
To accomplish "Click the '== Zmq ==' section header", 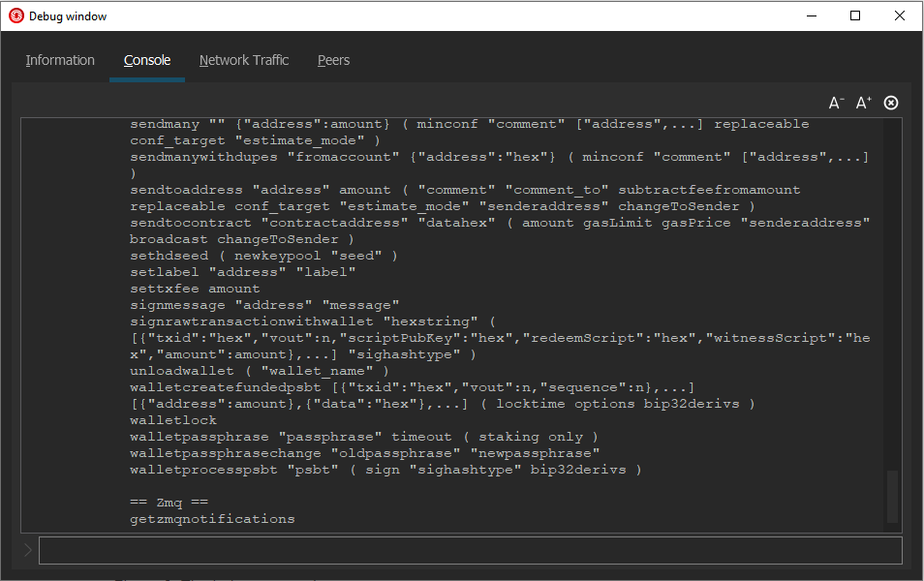I will 169,503.
